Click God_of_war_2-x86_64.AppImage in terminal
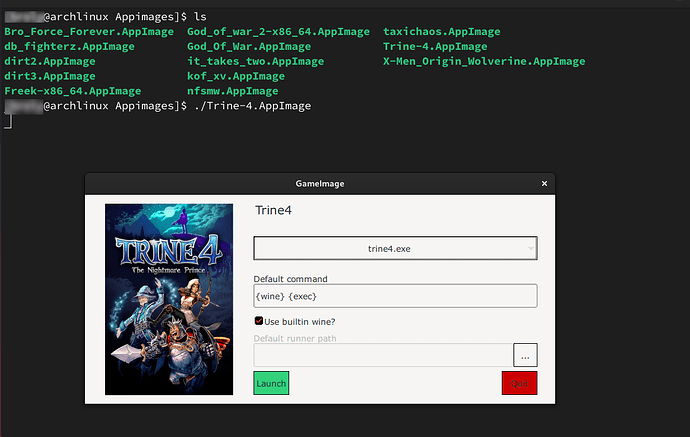 click(278, 32)
